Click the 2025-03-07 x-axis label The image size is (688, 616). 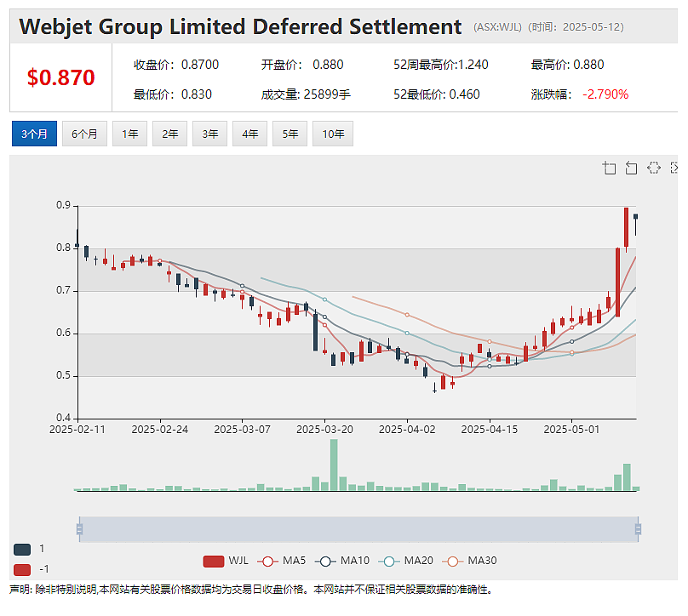click(x=242, y=429)
